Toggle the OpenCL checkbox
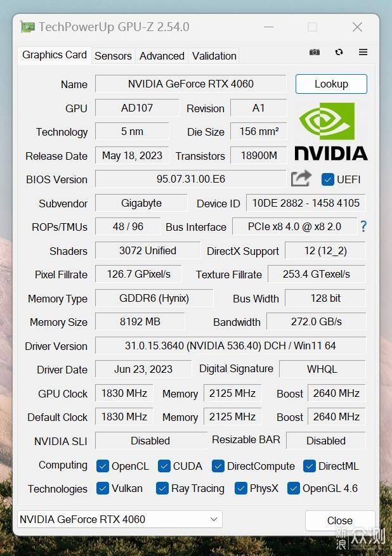Image resolution: width=392 pixels, height=556 pixels. click(103, 466)
